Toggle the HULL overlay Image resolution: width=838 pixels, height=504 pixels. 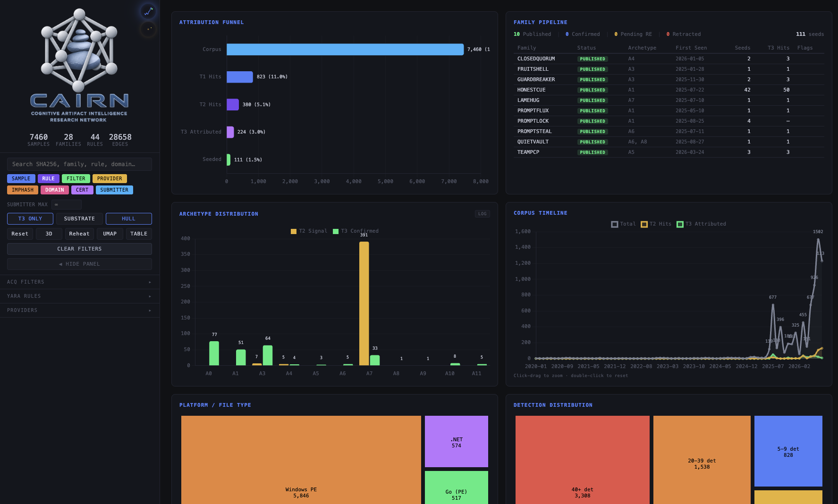(129, 219)
